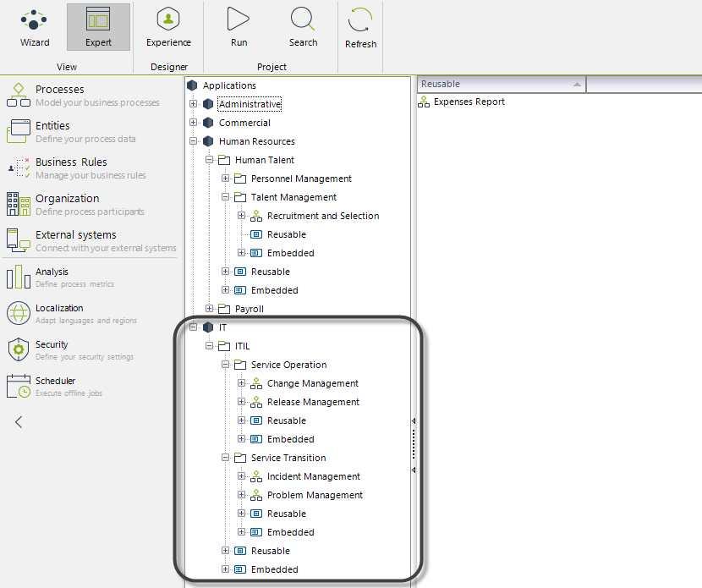702x588 pixels.
Task: Collapse the IT application node
Action: (193, 327)
